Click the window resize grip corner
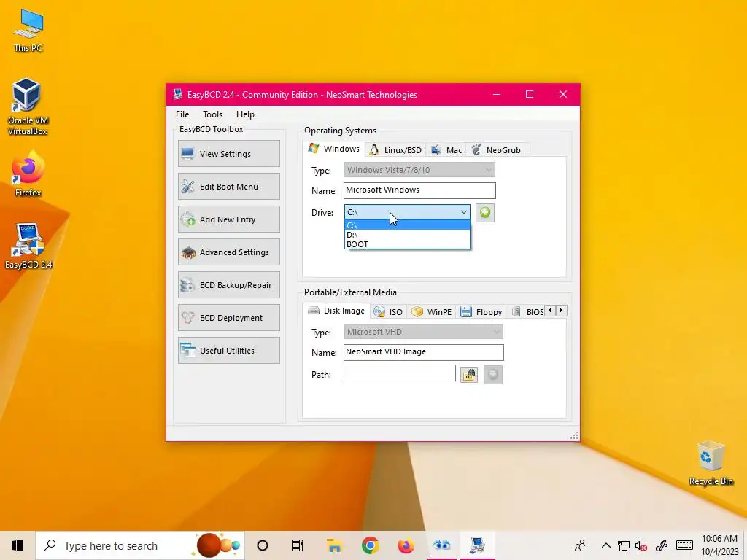 [x=574, y=436]
